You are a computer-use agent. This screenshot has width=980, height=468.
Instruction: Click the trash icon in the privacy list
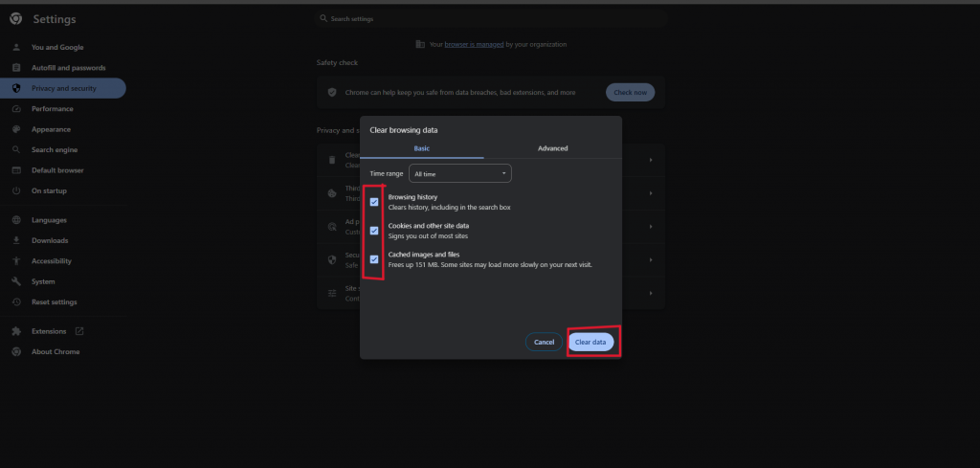[332, 160]
